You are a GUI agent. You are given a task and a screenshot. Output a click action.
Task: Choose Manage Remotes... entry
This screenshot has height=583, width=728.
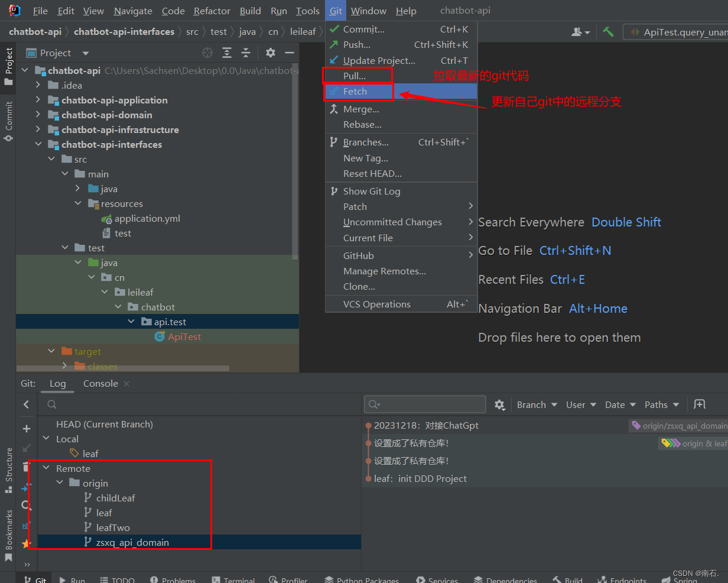401,271
